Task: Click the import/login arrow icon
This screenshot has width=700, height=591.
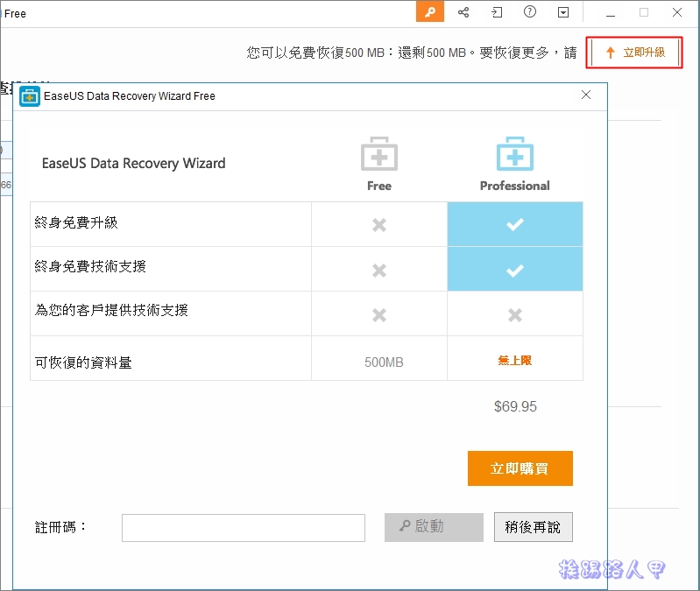Action: [x=497, y=12]
